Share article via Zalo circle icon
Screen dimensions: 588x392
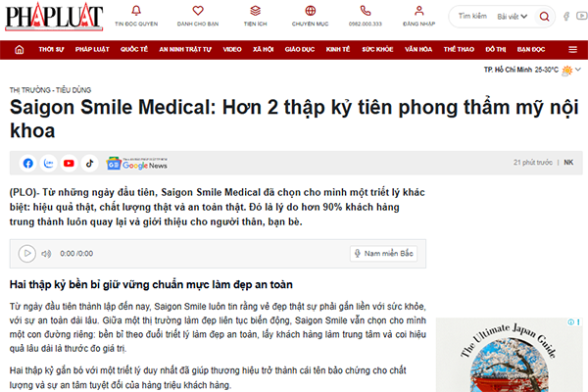click(x=48, y=164)
